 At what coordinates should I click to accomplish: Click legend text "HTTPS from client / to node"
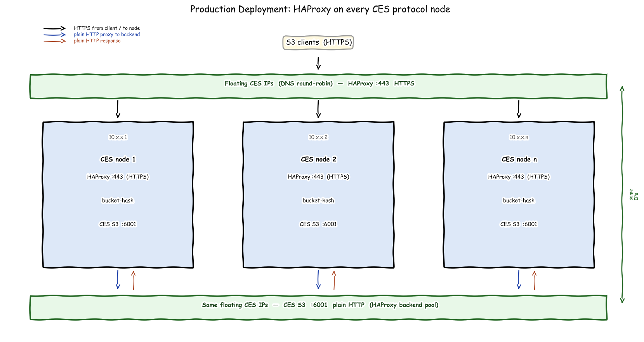(107, 28)
